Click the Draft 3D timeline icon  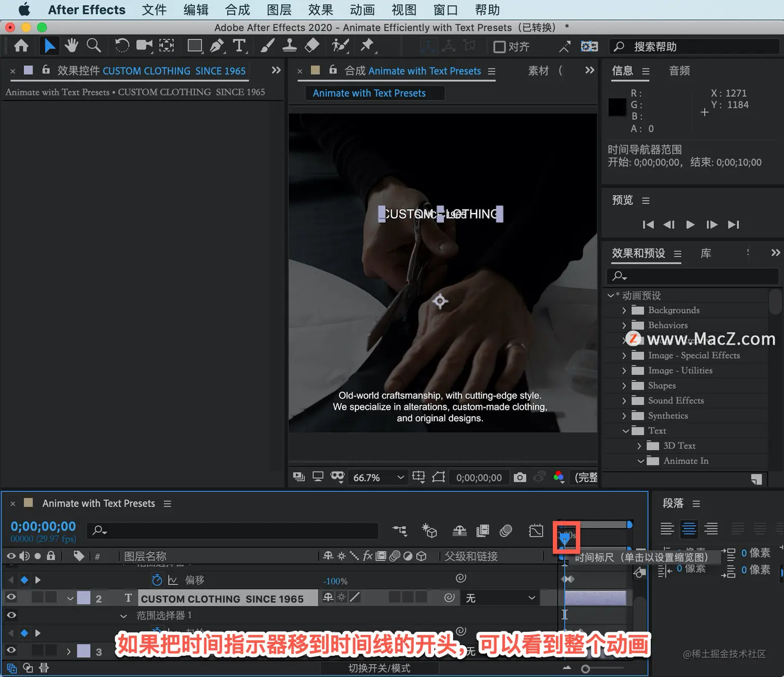(429, 530)
